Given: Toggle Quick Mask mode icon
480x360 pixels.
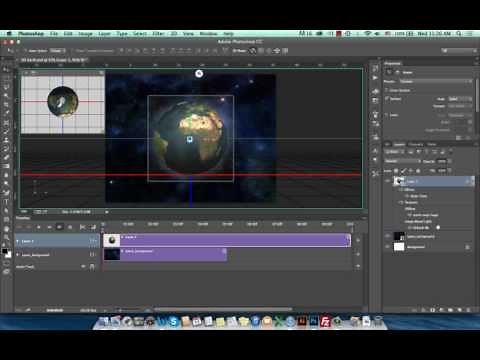Looking at the screenshot, I should coord(6,263).
